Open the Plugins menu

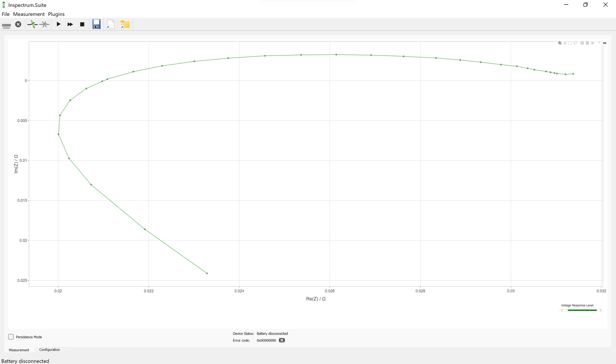[x=56, y=14]
